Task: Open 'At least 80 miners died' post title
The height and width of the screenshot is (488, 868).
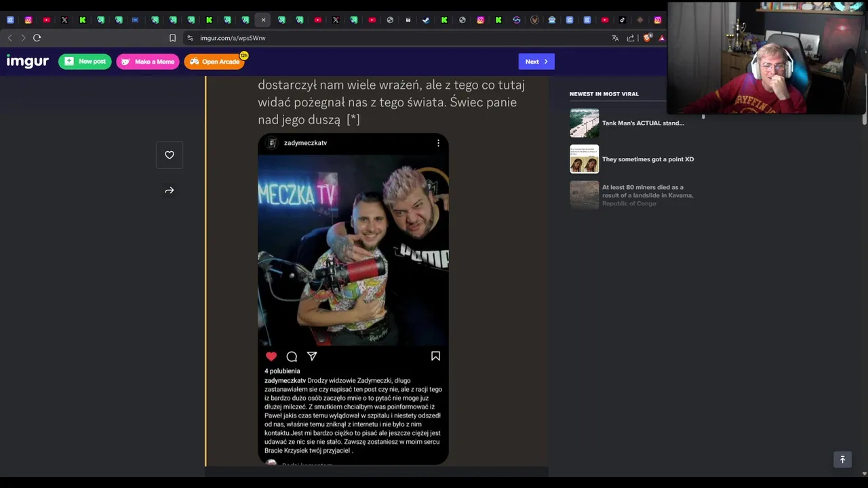Action: 648,195
